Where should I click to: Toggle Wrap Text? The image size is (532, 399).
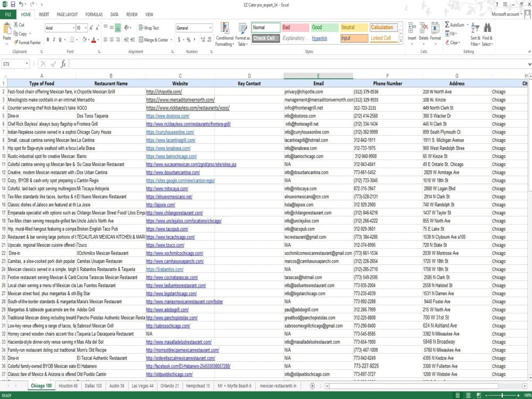point(148,28)
